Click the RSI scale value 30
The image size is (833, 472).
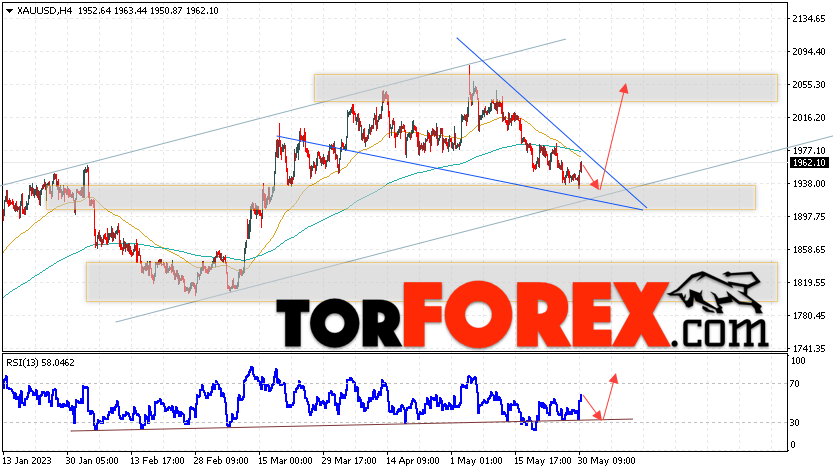(x=795, y=423)
